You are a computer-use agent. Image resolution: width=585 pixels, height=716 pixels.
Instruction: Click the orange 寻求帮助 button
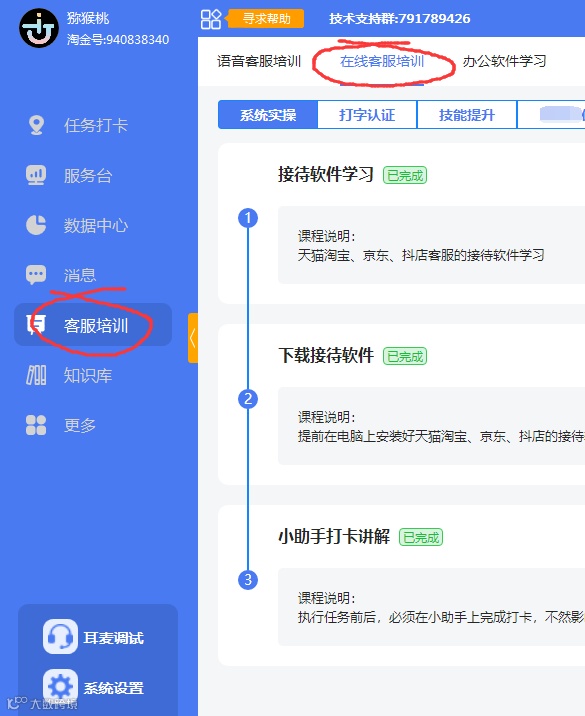click(x=266, y=19)
